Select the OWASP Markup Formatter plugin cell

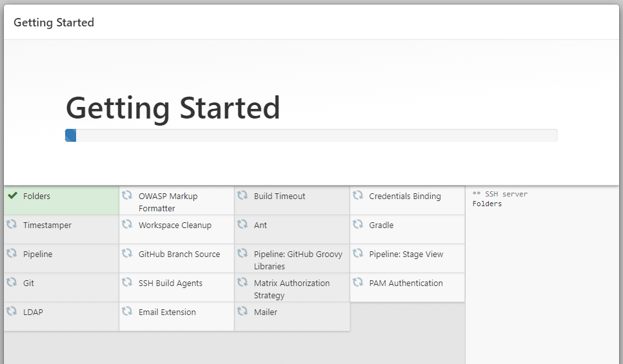click(177, 201)
